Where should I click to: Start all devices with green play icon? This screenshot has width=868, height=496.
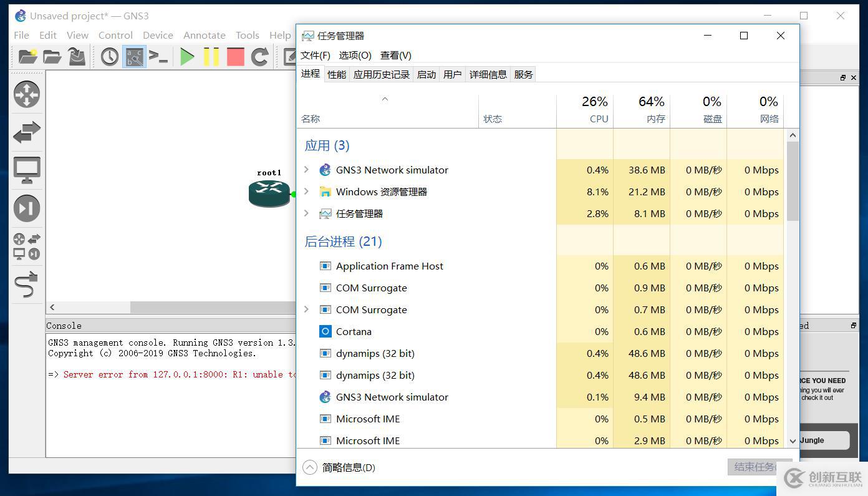tap(187, 57)
